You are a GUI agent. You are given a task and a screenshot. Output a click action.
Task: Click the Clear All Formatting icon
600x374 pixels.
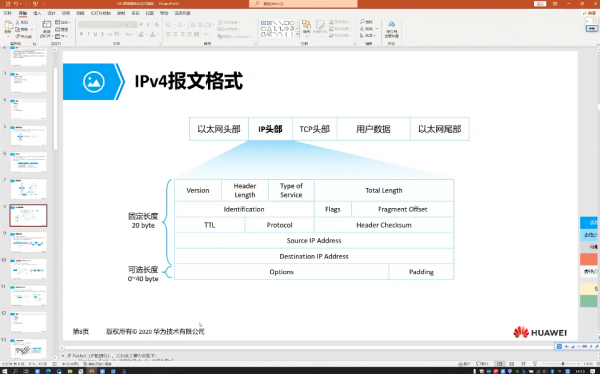click(x=157, y=24)
